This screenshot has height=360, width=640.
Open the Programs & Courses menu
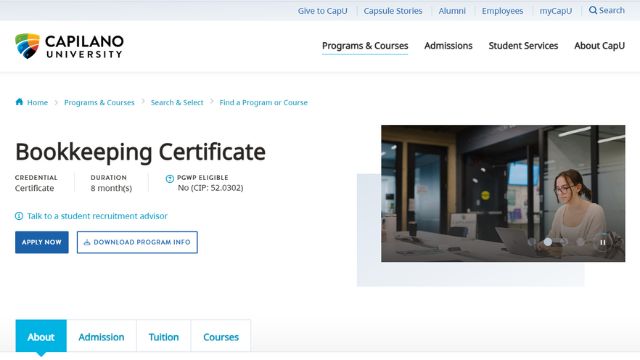click(365, 46)
